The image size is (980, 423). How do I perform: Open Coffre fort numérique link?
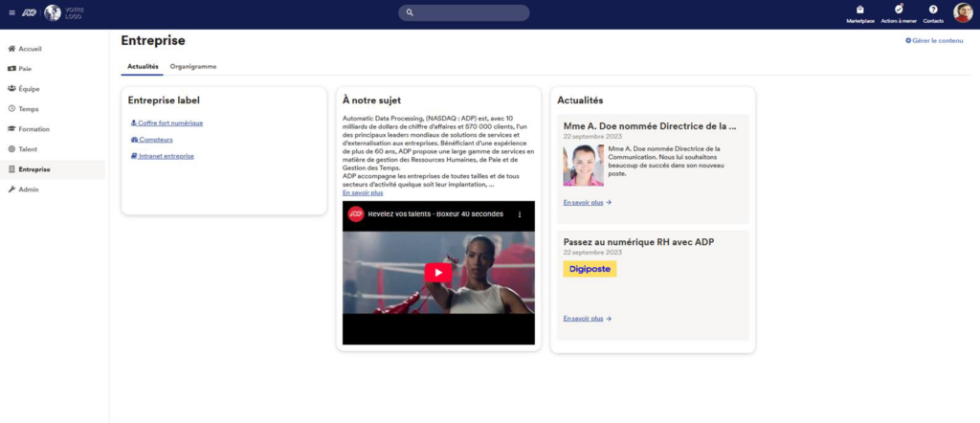(x=169, y=123)
